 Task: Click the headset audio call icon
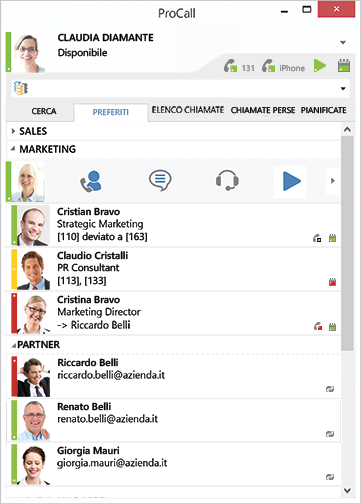click(x=227, y=180)
